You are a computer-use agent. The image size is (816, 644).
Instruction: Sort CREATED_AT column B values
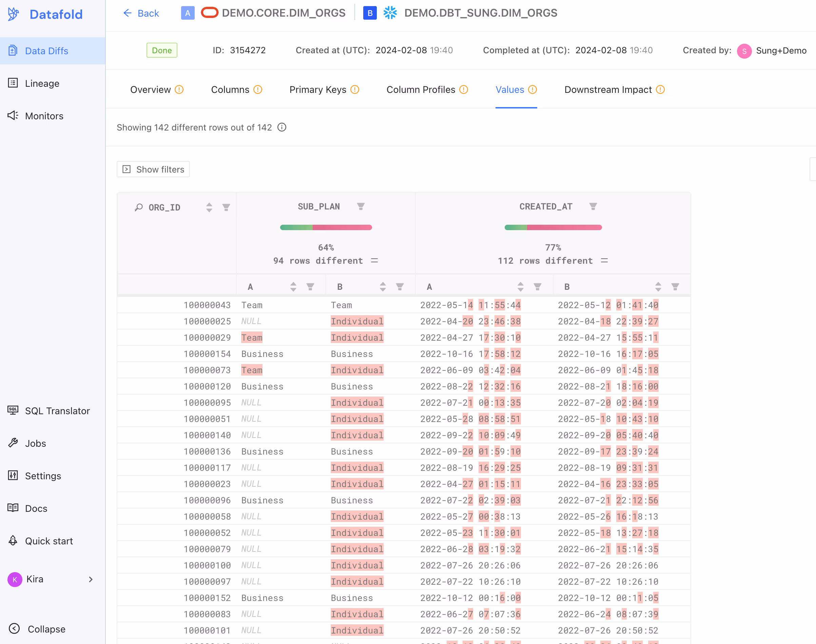pos(658,287)
